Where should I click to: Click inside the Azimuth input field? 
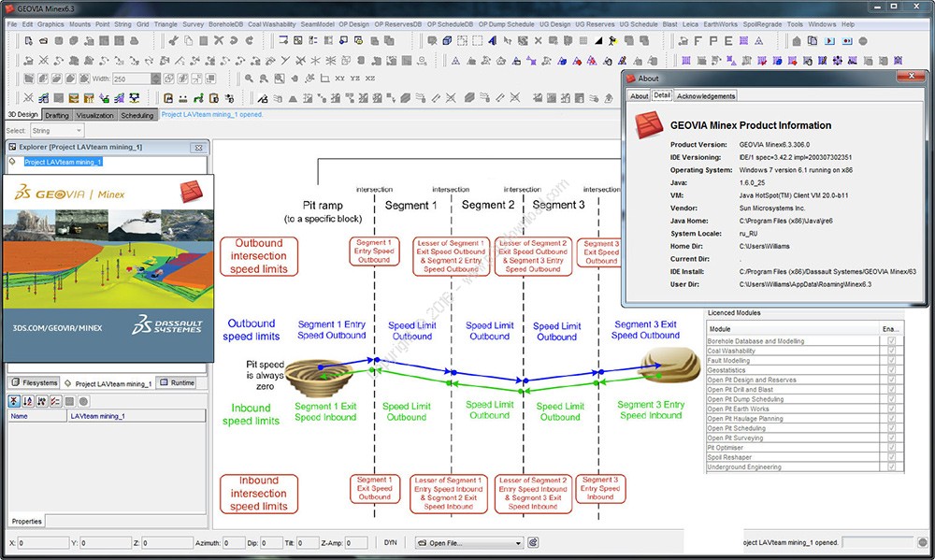(233, 541)
